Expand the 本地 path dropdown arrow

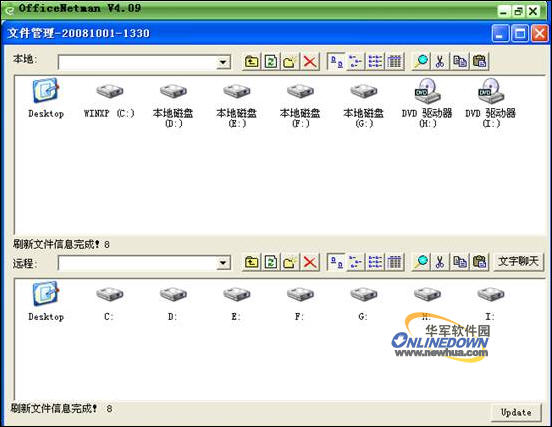pyautogui.click(x=223, y=63)
